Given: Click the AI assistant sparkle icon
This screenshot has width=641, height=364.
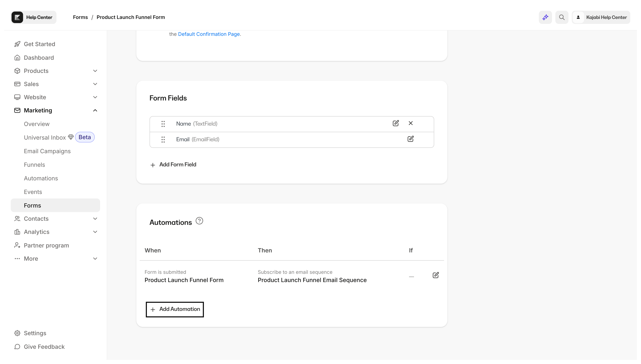Looking at the screenshot, I should 545,17.
